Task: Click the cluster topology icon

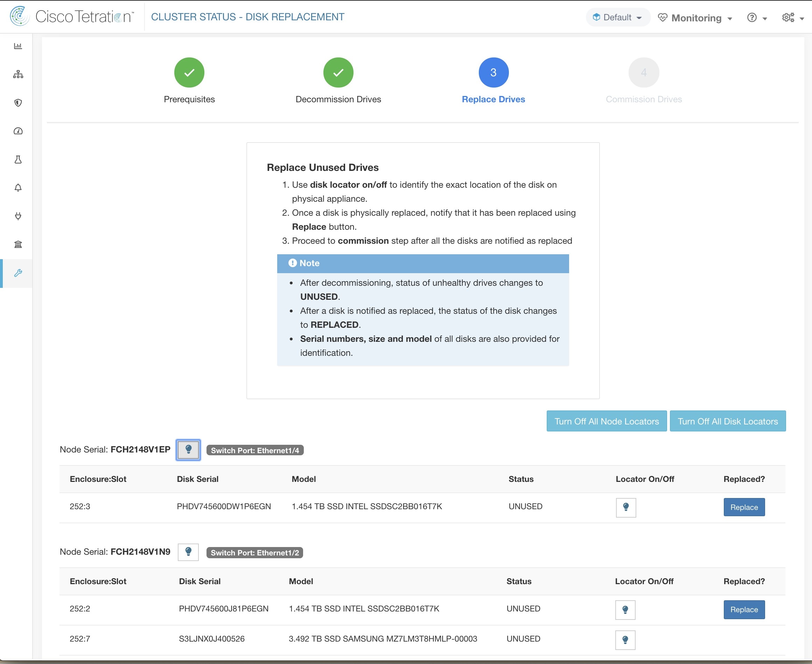Action: coord(17,74)
